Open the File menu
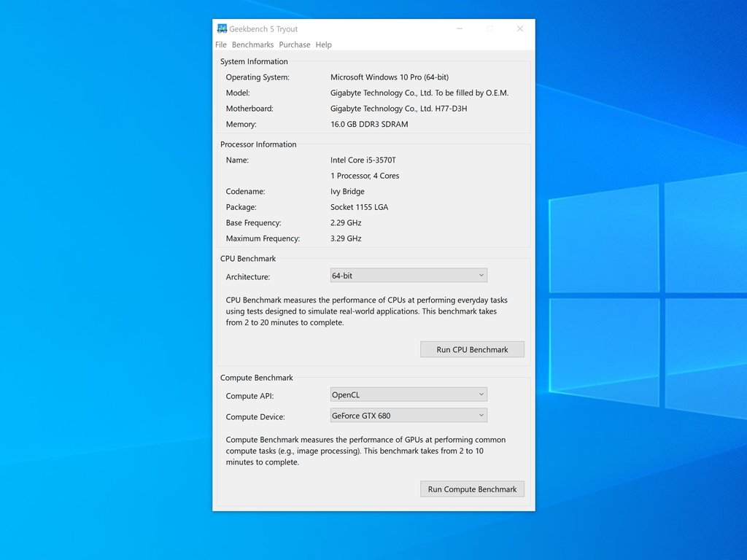This screenshot has height=560, width=747. pos(221,44)
